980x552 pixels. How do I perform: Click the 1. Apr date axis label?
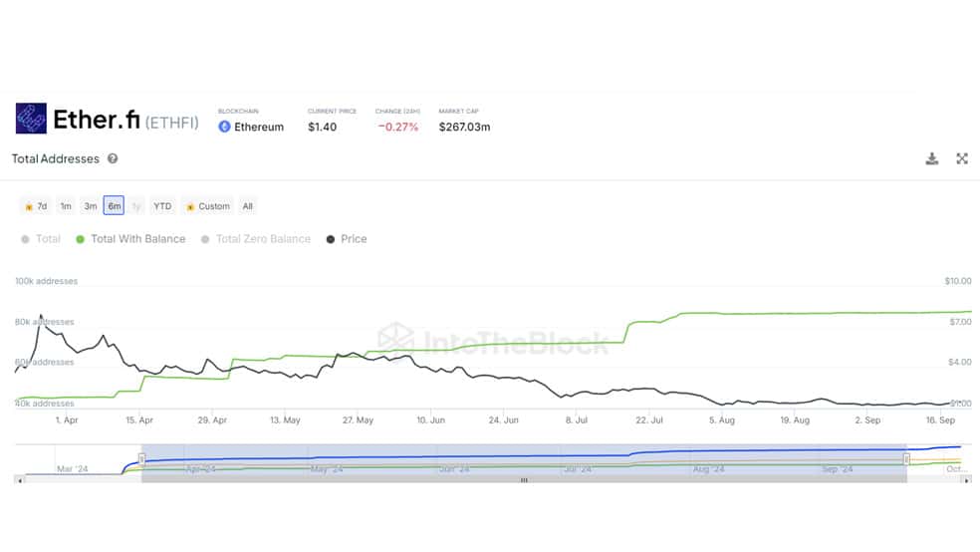click(67, 420)
